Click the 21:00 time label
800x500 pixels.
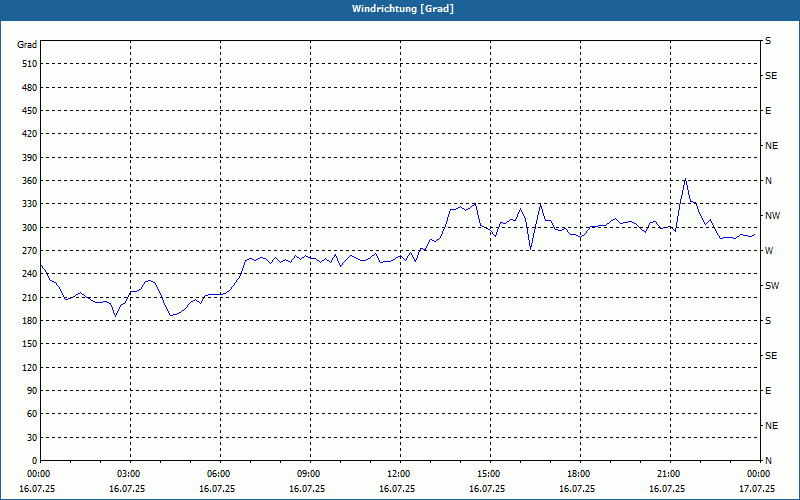[x=670, y=474]
